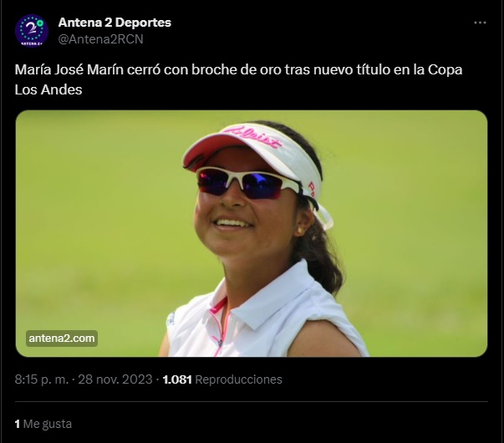This screenshot has height=443, width=504.
Task: Click the 'Me gusta' label text
Action: coord(48,424)
